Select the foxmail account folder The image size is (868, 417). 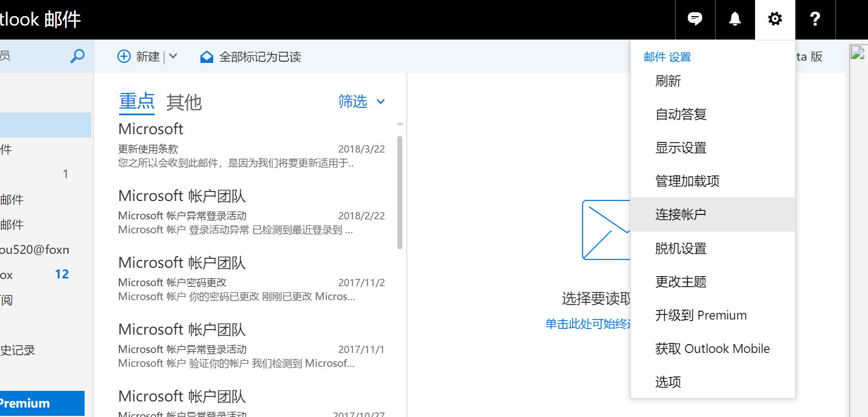click(x=34, y=249)
